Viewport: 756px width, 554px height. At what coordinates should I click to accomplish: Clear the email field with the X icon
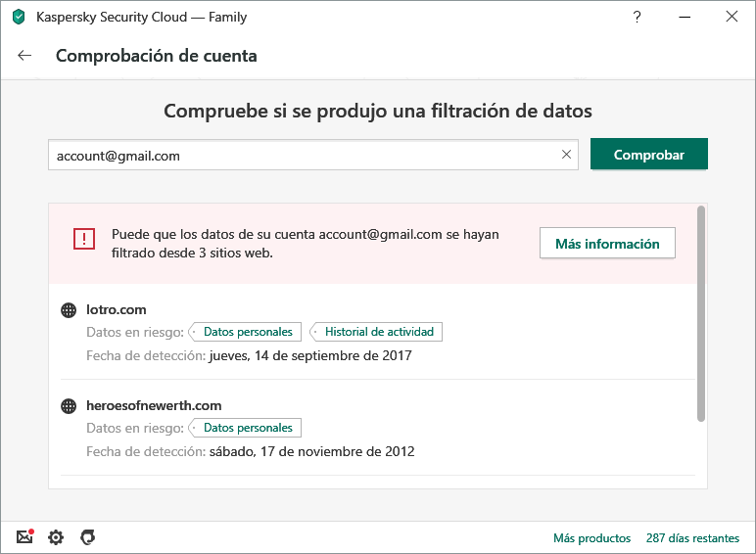tap(566, 155)
